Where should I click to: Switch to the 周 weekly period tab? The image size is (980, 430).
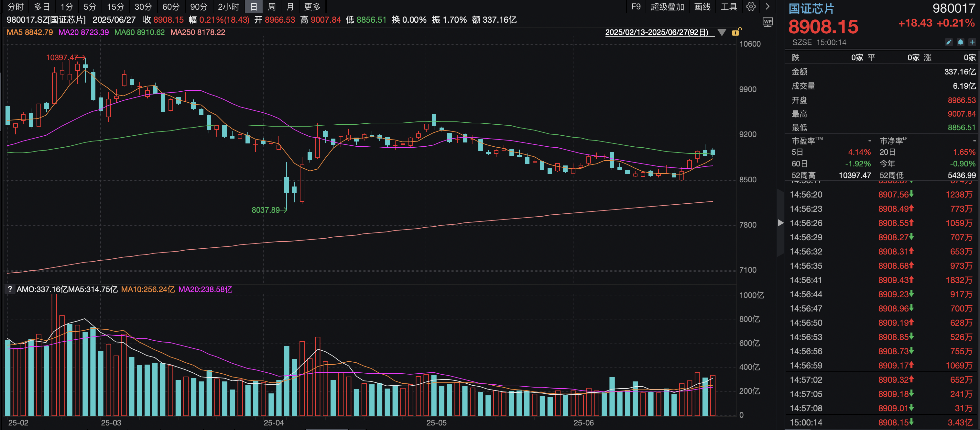(272, 6)
